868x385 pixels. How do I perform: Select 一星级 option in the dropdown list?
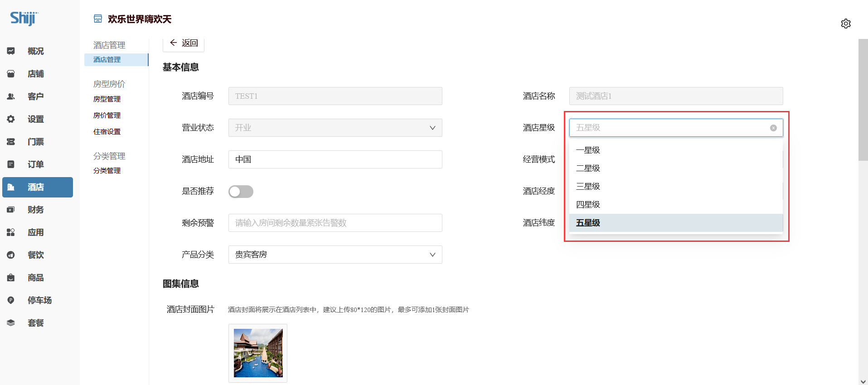click(x=588, y=150)
